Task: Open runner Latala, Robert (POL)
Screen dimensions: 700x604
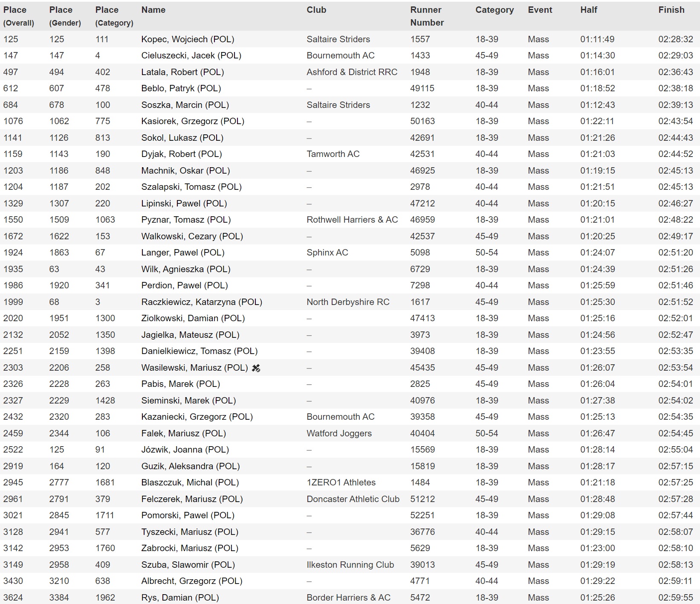Action: [x=182, y=72]
